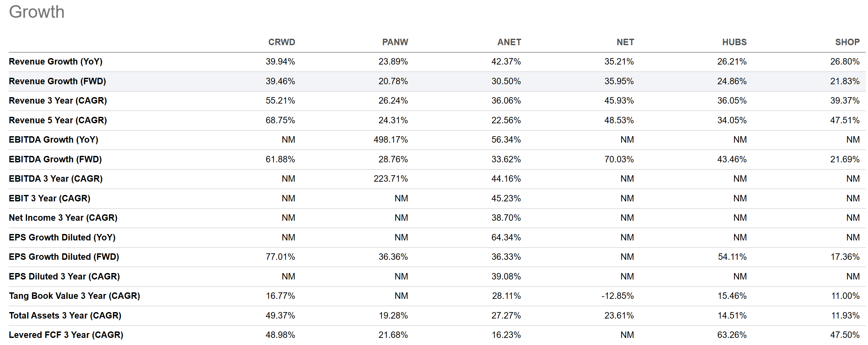This screenshot has width=868, height=345.
Task: Select the Net Income 3 Year (CAGR) label
Action: [63, 218]
